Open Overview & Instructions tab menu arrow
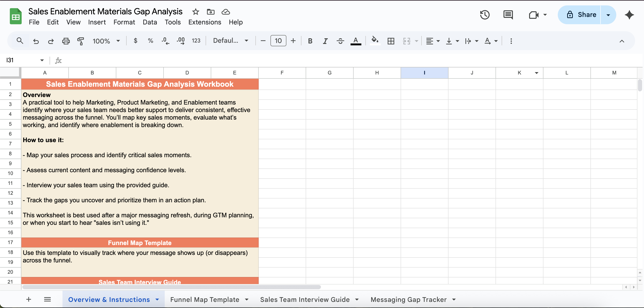The height and width of the screenshot is (308, 644). pos(157,299)
